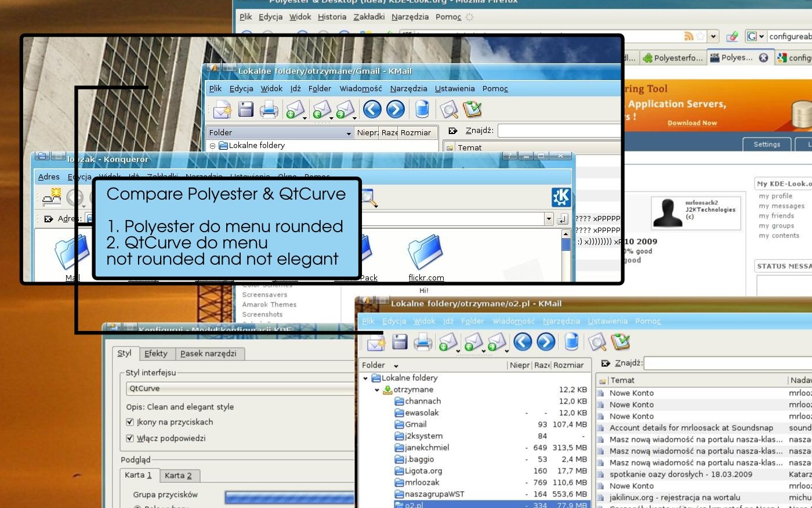Toggle the 'Włącz podpowiedzi' checkbox
Image resolution: width=812 pixels, height=508 pixels.
pyautogui.click(x=130, y=438)
